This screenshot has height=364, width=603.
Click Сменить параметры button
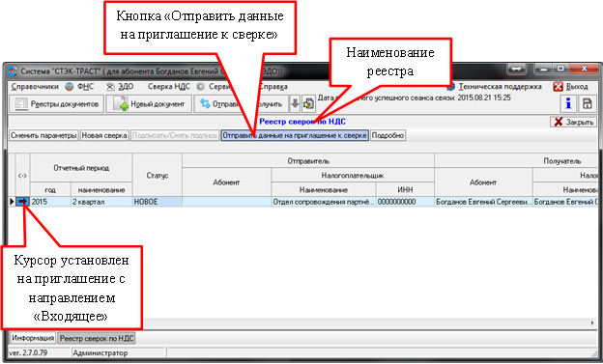[43, 135]
